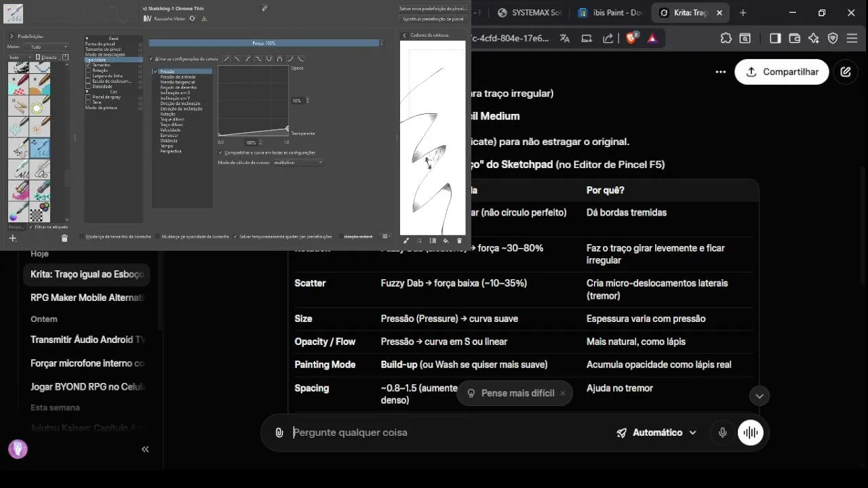Viewport: 868px width, 488px height.
Task: Fill scratchpad with gradient icon
Action: click(x=433, y=241)
